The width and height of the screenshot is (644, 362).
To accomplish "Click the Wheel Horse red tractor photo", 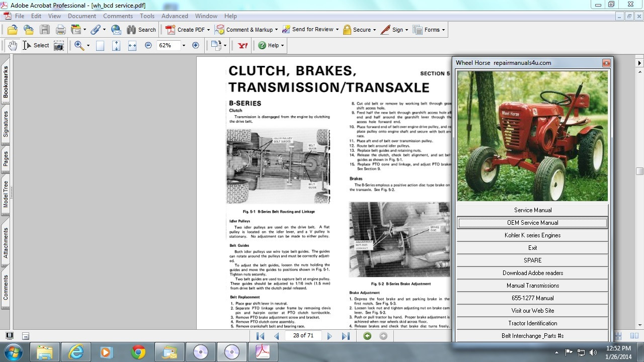I will [x=532, y=136].
